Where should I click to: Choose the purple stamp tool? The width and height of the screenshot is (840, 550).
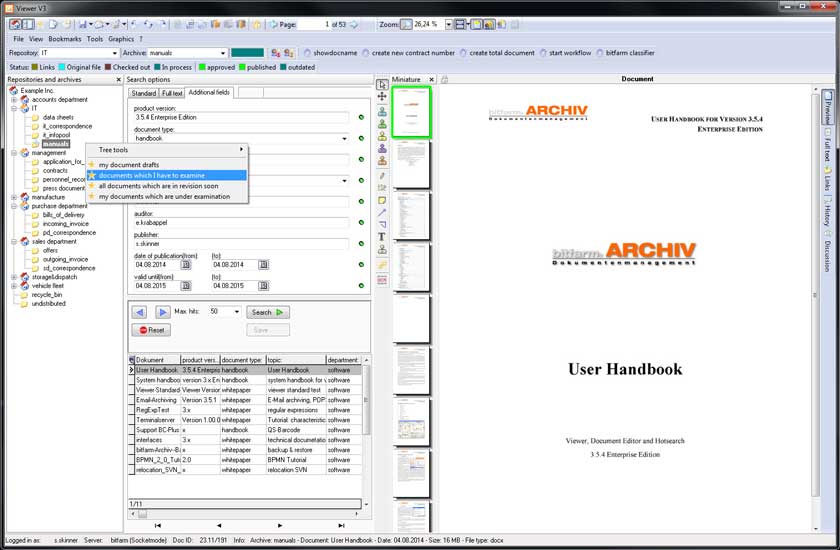tap(382, 148)
